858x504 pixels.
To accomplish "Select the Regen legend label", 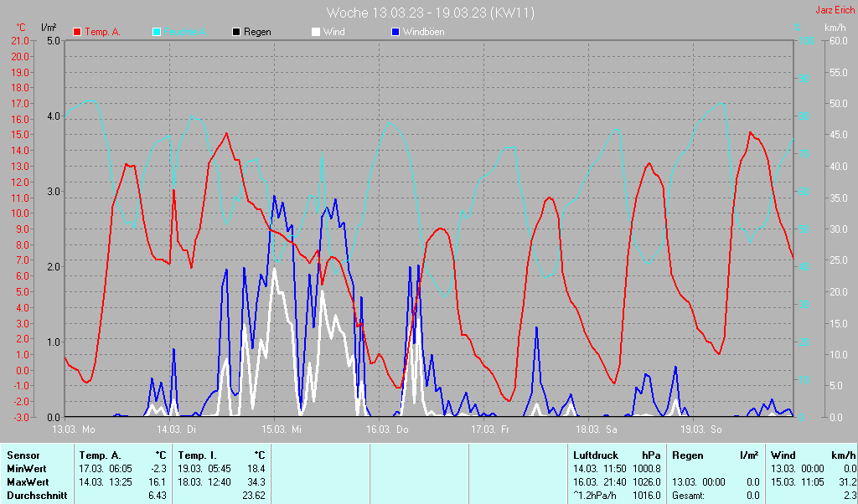I will click(x=257, y=32).
